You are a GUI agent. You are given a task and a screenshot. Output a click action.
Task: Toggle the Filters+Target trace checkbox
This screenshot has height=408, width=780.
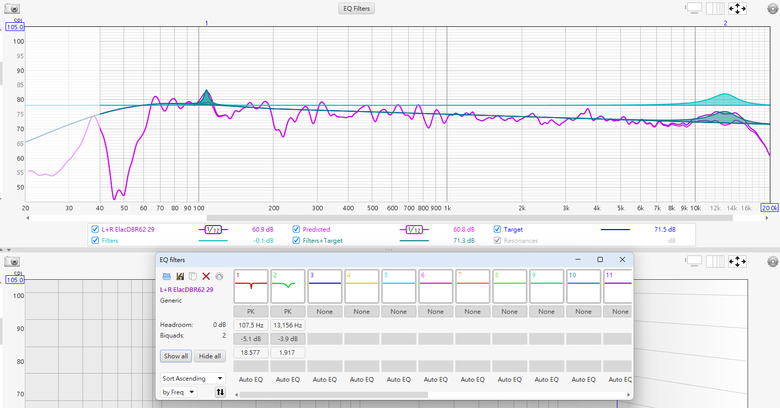point(296,240)
